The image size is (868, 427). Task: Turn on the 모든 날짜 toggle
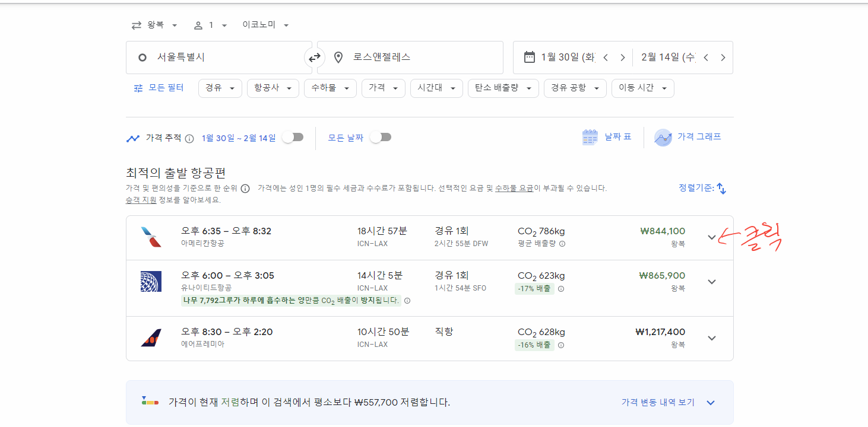380,136
